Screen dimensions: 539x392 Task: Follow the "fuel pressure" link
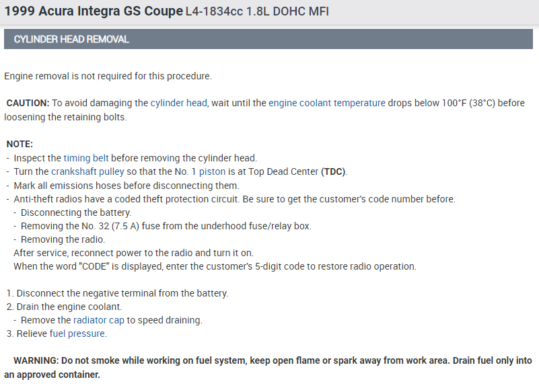(x=77, y=334)
